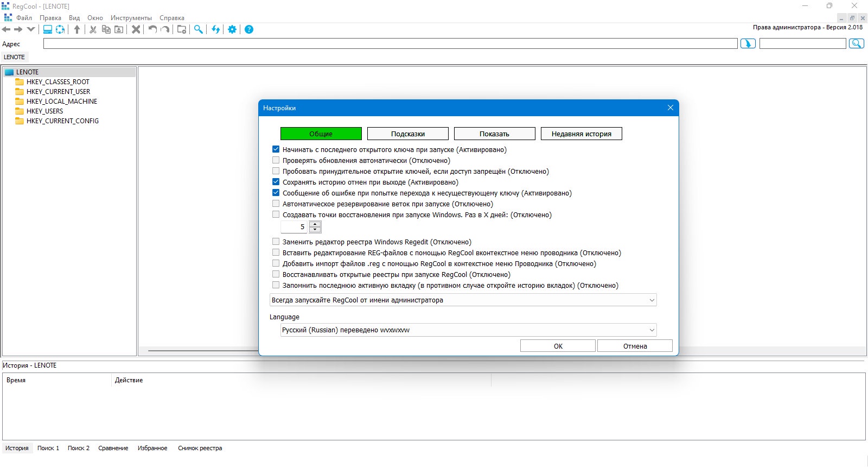This screenshot has width=868, height=467.
Task: Enable 'Создавать точки восстановления' checkbox
Action: 276,214
